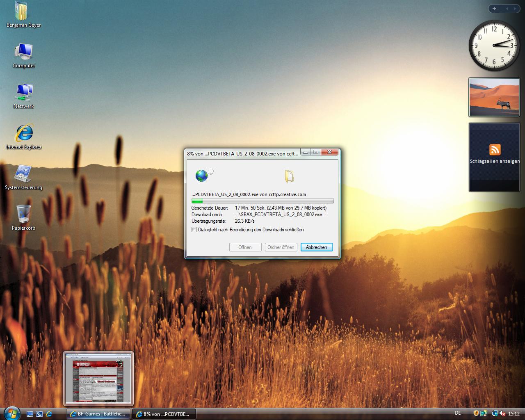Launch Internet Explorer from Quick Launch
This screenshot has width=525, height=420.
pyautogui.click(x=49, y=414)
